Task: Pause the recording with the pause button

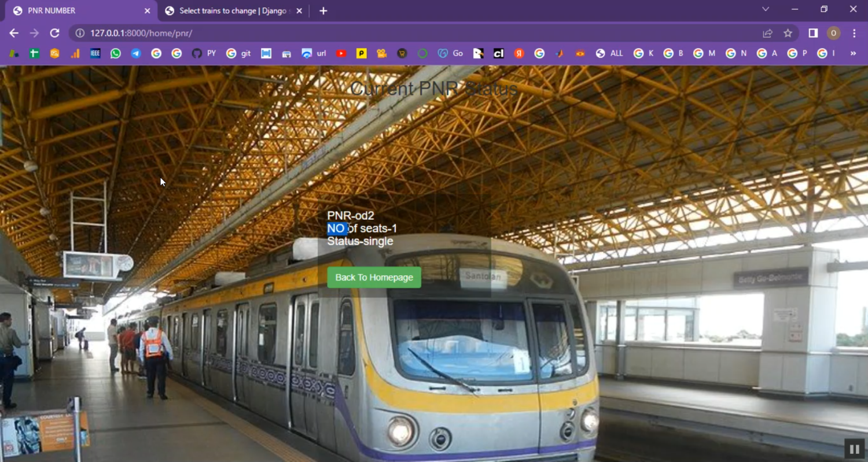Action: pos(854,449)
